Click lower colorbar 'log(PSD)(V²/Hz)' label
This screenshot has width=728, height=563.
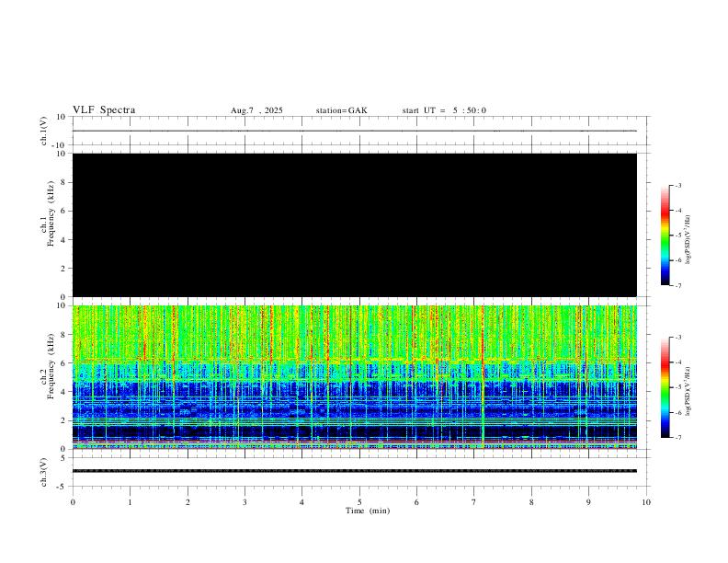click(688, 392)
